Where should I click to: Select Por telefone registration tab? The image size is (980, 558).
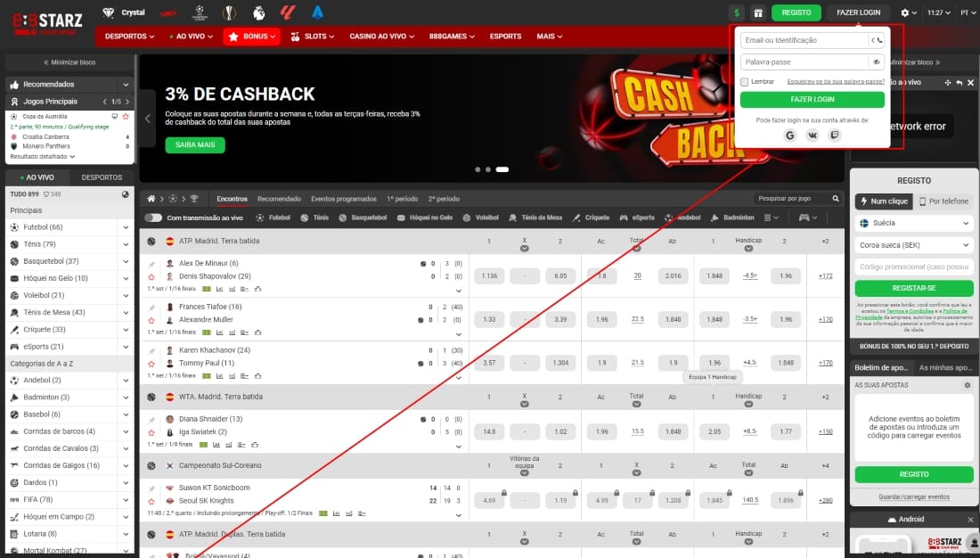(943, 201)
